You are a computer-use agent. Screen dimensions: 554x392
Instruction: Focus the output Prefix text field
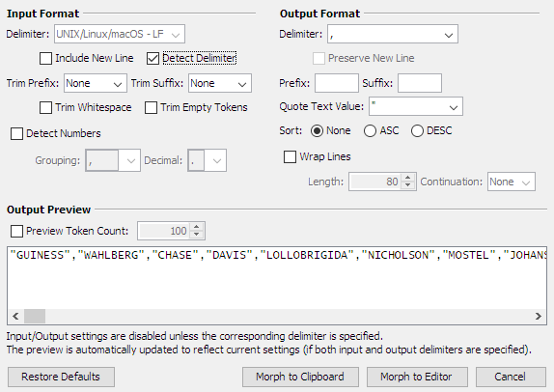337,83
